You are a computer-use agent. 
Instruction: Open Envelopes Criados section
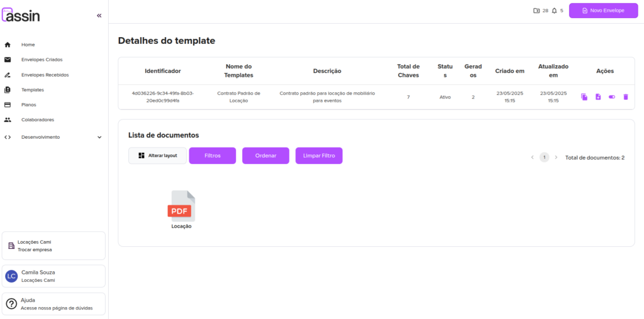[42, 60]
